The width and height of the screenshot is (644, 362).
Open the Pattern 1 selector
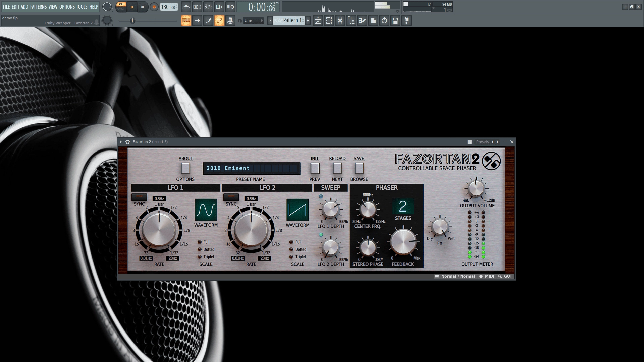tap(289, 21)
